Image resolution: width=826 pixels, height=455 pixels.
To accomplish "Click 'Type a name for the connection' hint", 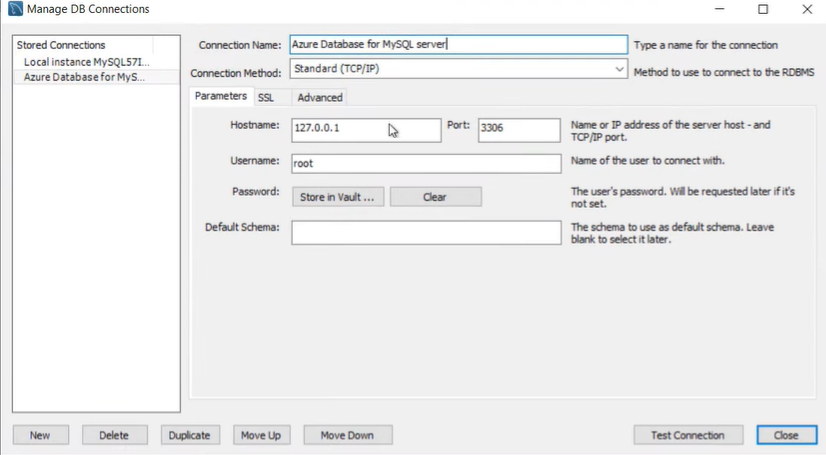I will click(706, 45).
